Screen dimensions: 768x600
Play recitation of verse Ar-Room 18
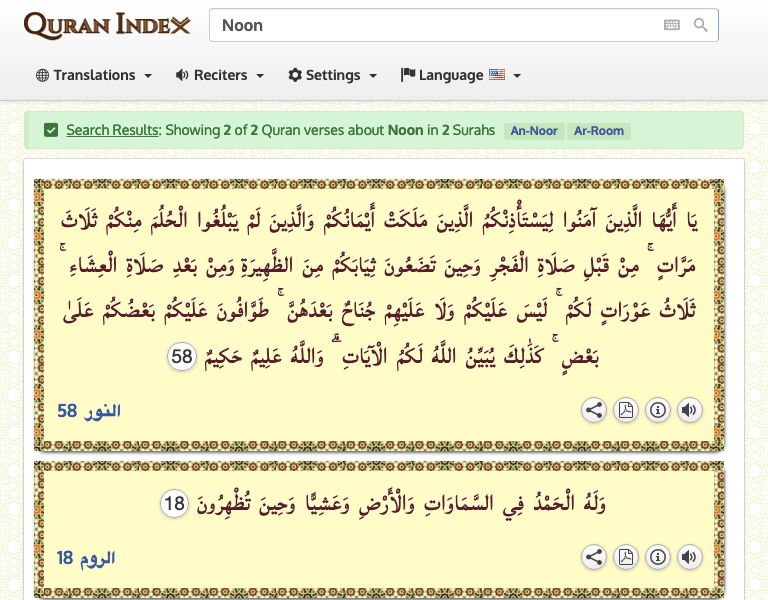point(689,557)
